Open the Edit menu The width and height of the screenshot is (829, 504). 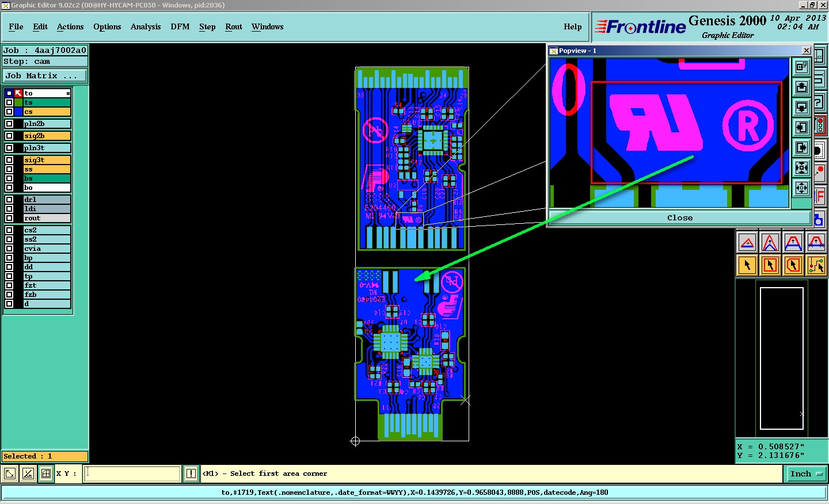(40, 27)
